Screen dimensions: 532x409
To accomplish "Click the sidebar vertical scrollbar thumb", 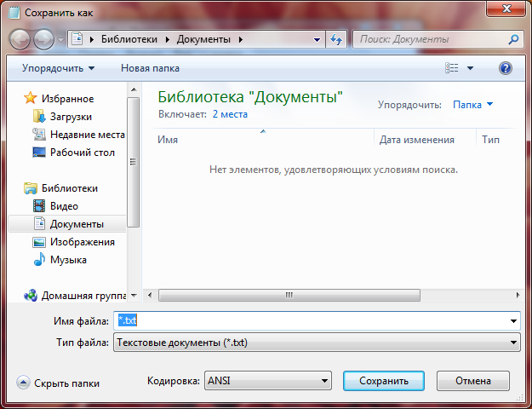I will [134, 162].
